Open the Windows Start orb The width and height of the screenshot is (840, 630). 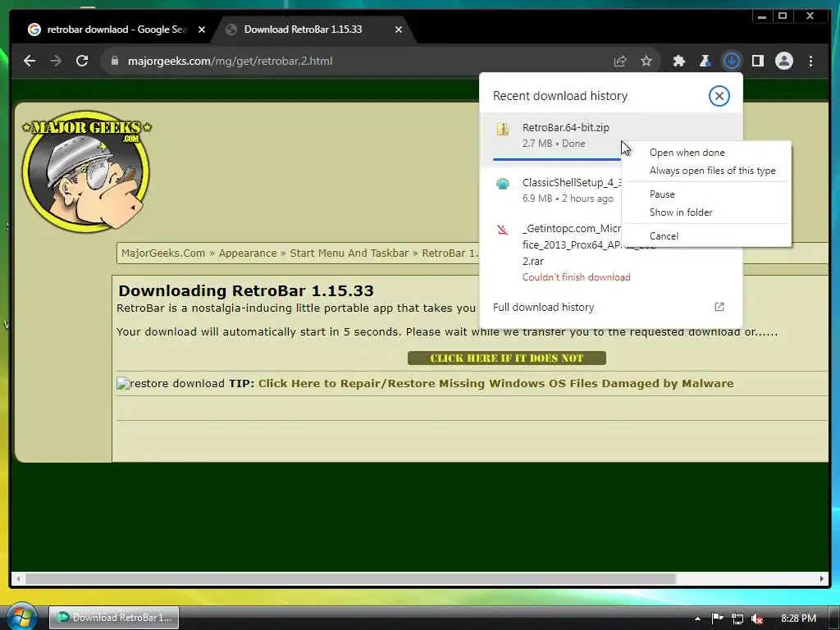21,617
